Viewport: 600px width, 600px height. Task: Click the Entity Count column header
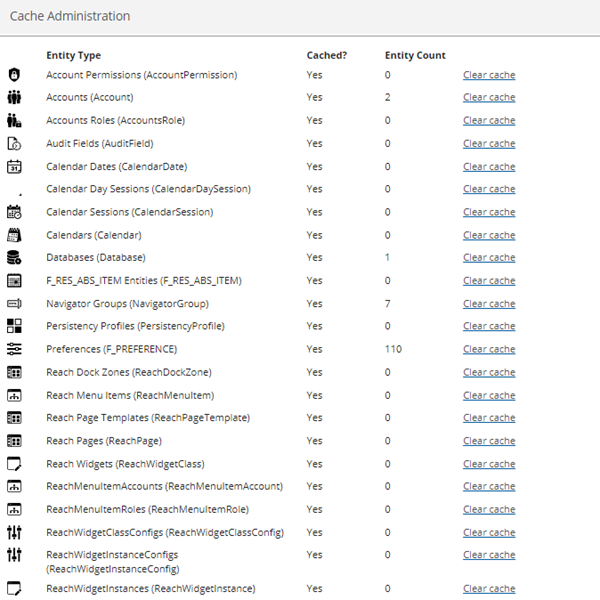pyautogui.click(x=415, y=55)
